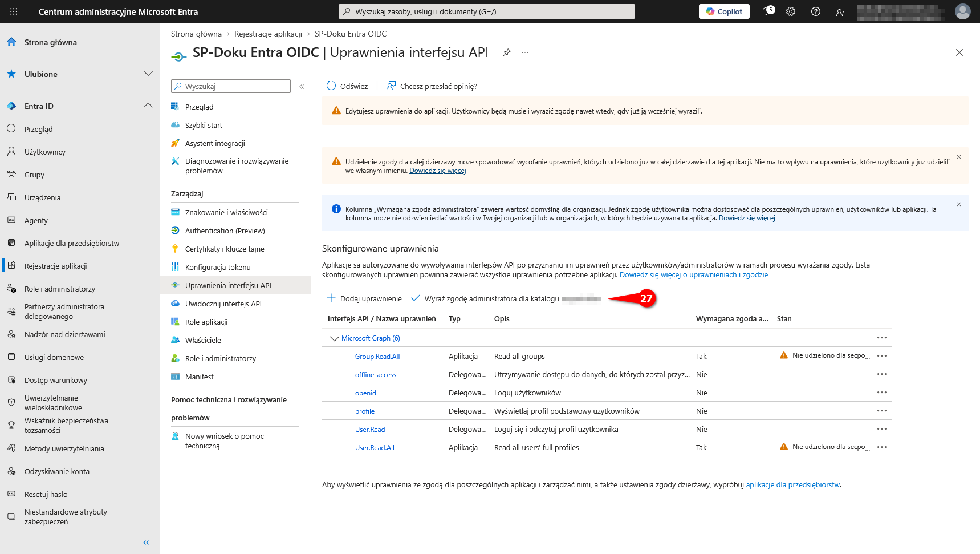This screenshot has width=980, height=554.
Task: Open options menu for User.Read.All row
Action: pos(882,447)
